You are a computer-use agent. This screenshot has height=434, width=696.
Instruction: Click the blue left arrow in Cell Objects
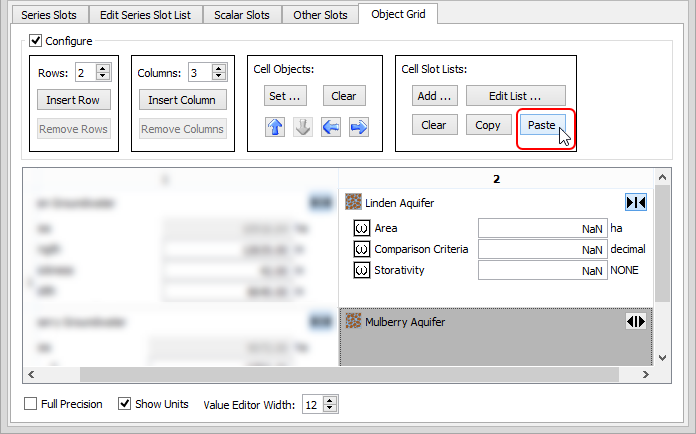[331, 127]
